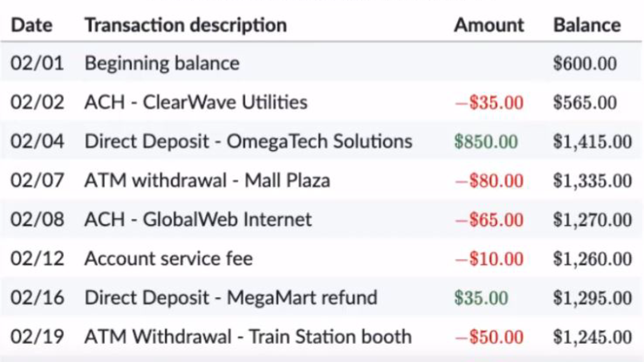Select the ATM Withdrawal - Train Station booth row
Image resolution: width=644 pixels, height=362 pixels.
[248, 337]
